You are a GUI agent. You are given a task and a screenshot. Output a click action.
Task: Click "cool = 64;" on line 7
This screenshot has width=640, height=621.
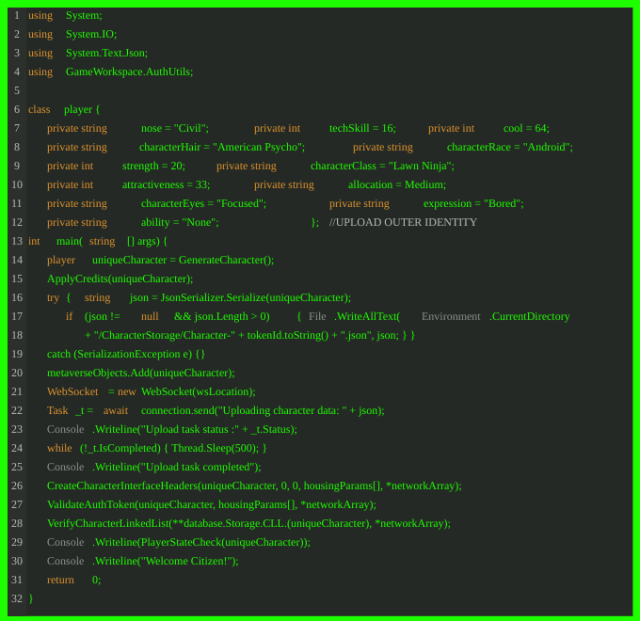click(x=526, y=128)
